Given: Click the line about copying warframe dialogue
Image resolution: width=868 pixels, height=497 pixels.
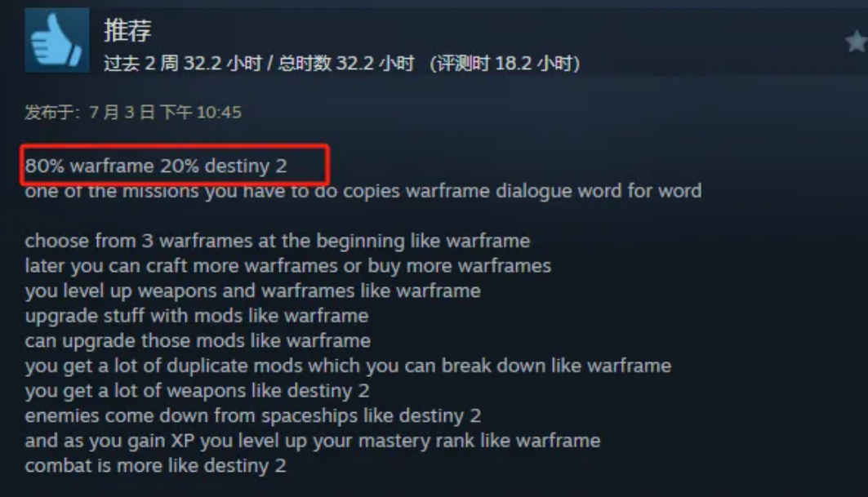Looking at the screenshot, I should 363,191.
